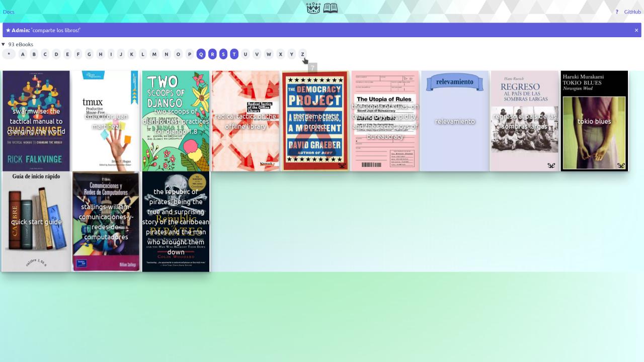Filter books by letter U
Screen dimensions: 644x362
click(246, 54)
